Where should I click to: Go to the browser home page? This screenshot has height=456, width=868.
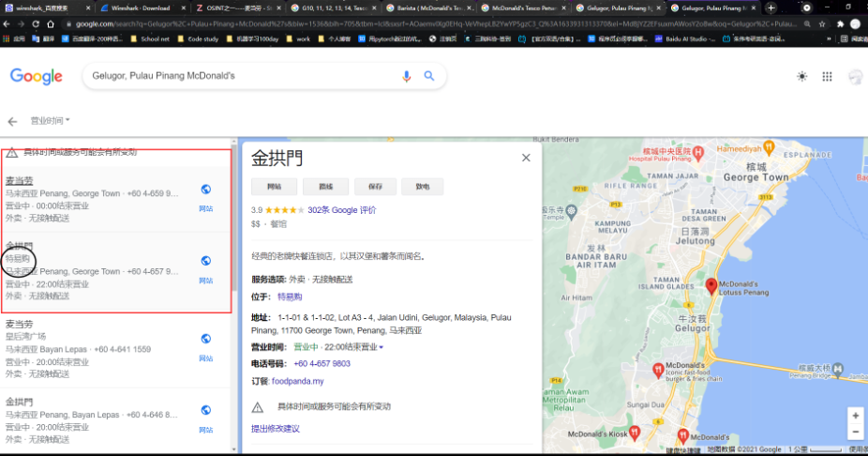pyautogui.click(x=51, y=24)
